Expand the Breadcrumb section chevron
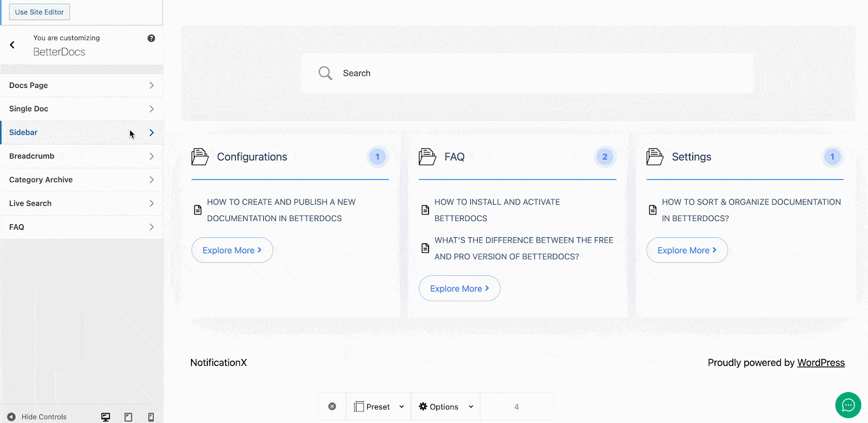 click(x=151, y=156)
